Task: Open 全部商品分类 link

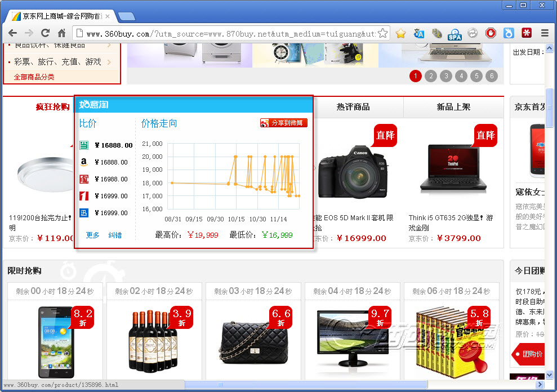Action: coord(34,77)
